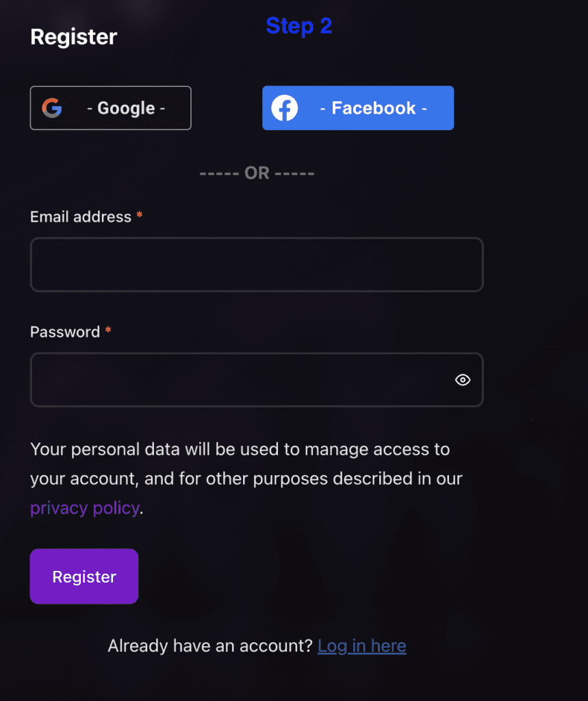Focus the Password input field

point(240,380)
